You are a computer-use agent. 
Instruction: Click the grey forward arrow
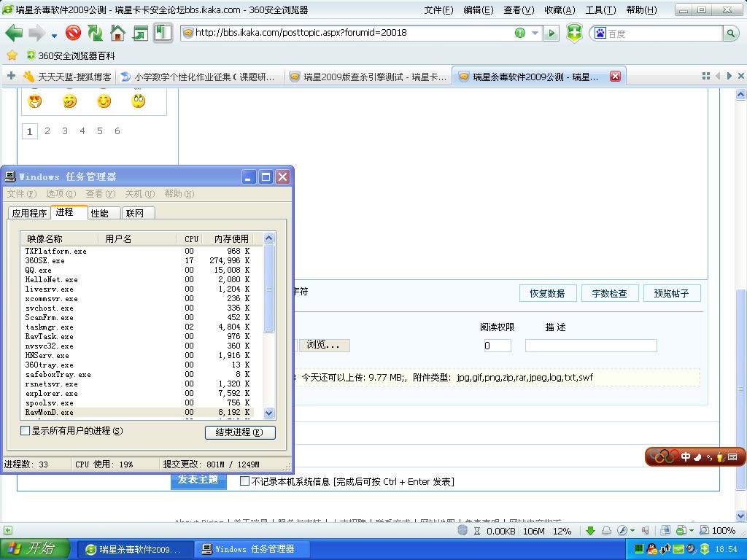coord(36,34)
